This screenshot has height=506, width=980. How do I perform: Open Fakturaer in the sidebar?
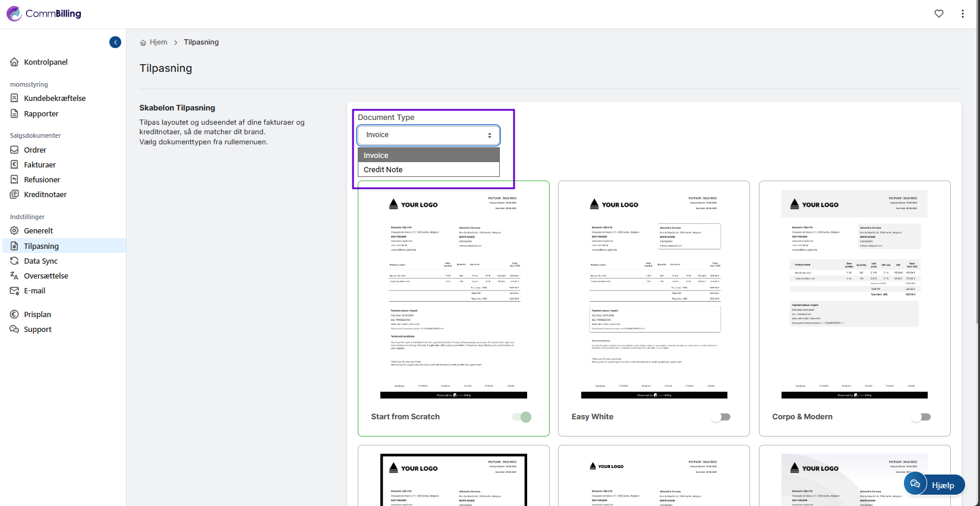[40, 165]
